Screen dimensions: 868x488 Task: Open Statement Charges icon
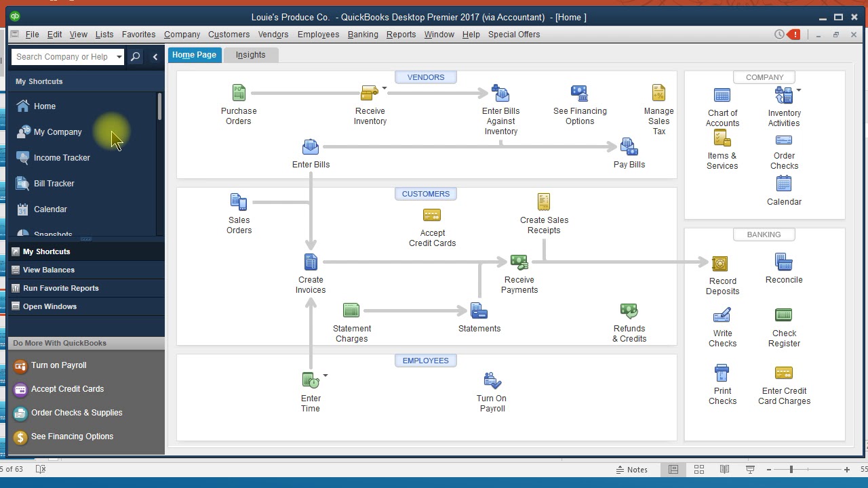[x=351, y=310]
